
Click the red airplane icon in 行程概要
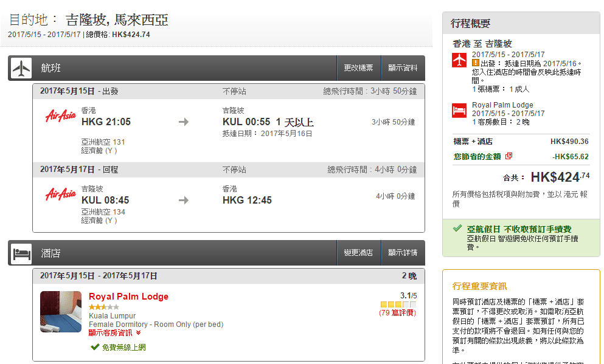coord(459,60)
